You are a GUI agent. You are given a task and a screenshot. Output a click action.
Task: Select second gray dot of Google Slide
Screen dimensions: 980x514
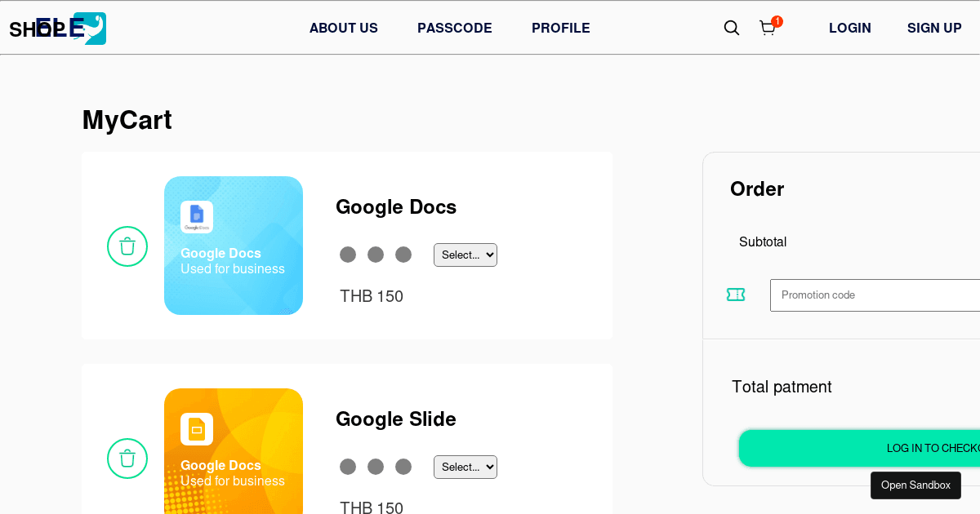(376, 467)
